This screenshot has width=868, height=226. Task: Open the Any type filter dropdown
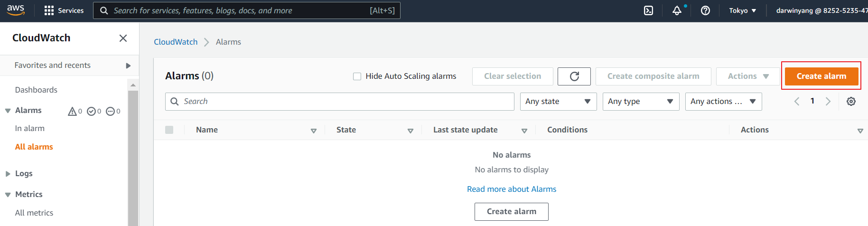click(640, 102)
